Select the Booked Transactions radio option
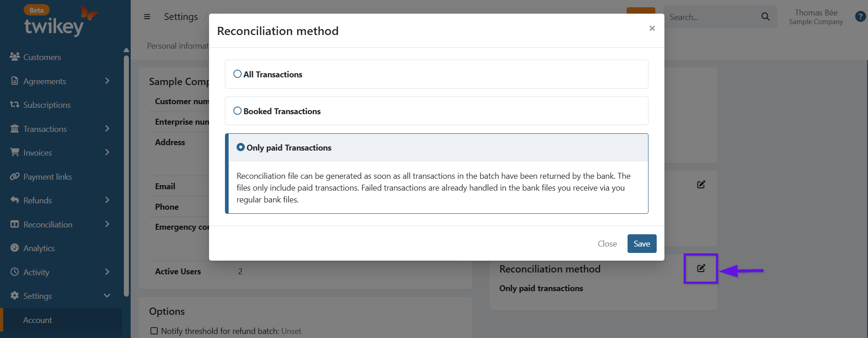This screenshot has width=868, height=338. (x=237, y=111)
